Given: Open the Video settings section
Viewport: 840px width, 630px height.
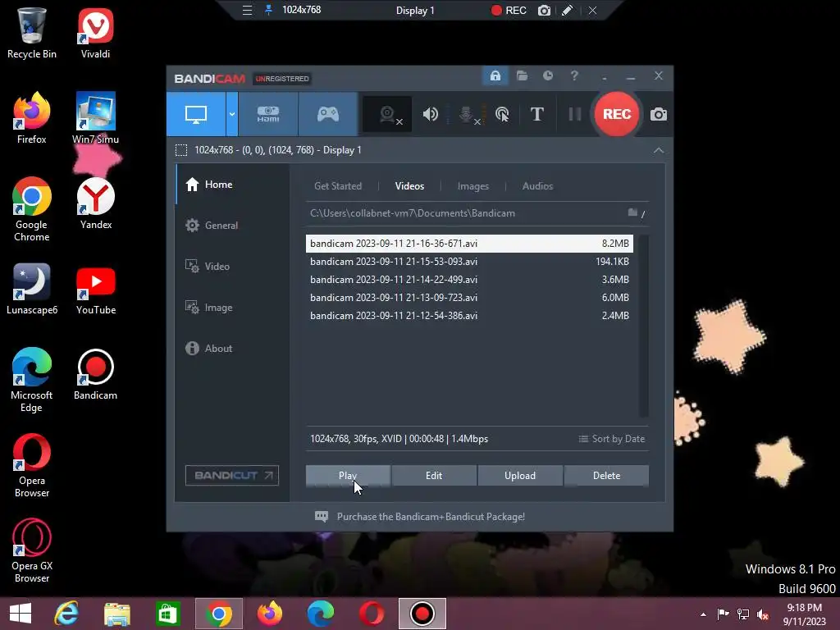Looking at the screenshot, I should pos(232,267).
